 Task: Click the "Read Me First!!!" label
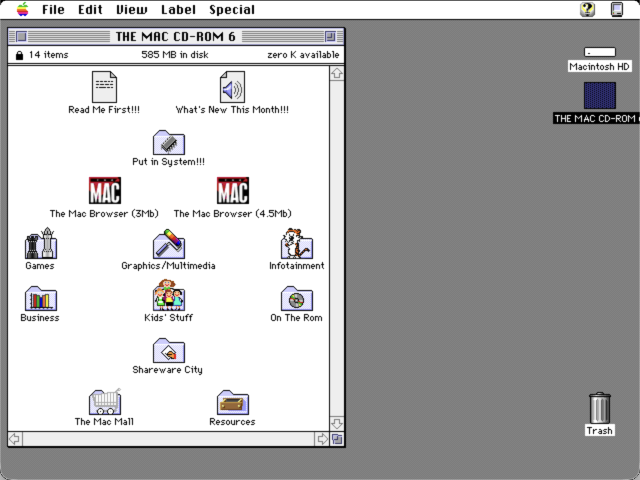click(x=104, y=110)
